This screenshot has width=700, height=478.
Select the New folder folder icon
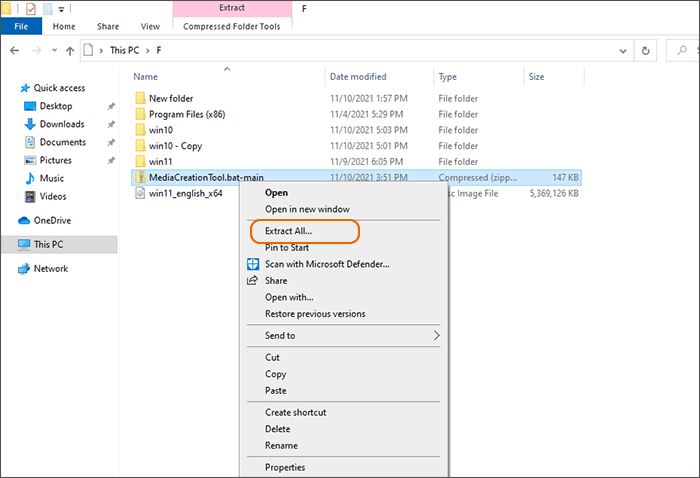[140, 98]
